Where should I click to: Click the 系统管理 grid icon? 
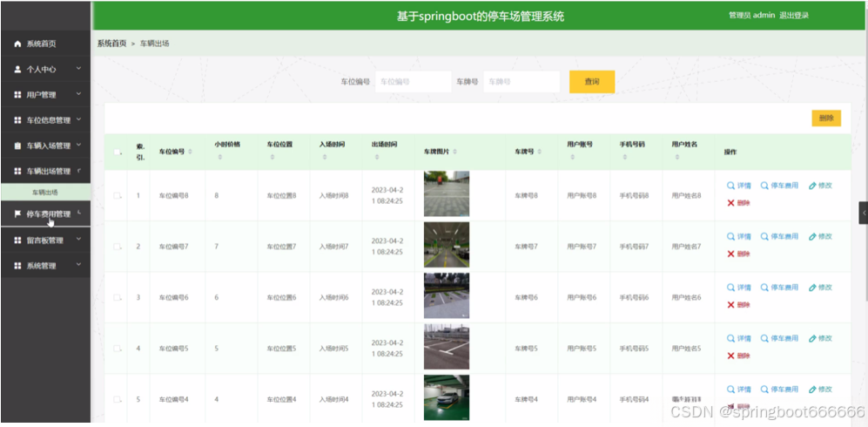tap(17, 266)
